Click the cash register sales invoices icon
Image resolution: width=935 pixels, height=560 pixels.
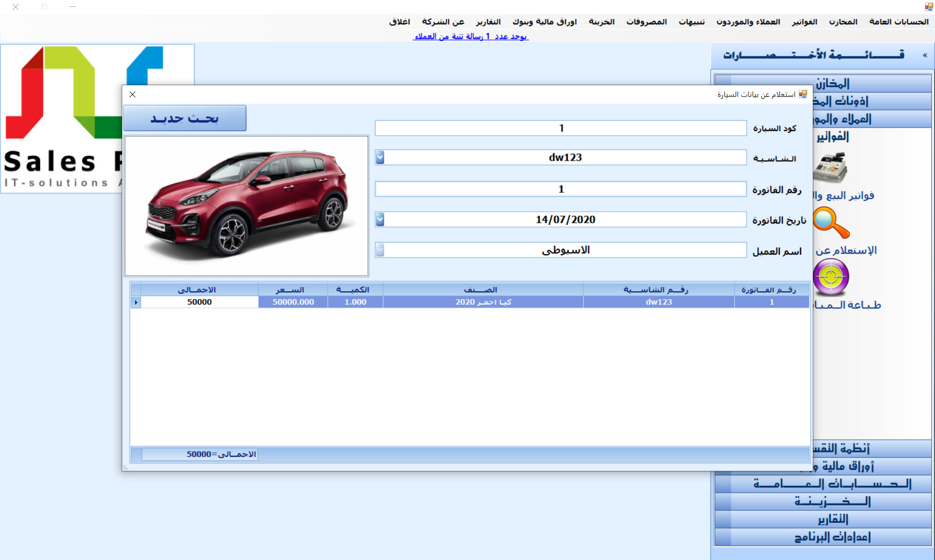831,168
